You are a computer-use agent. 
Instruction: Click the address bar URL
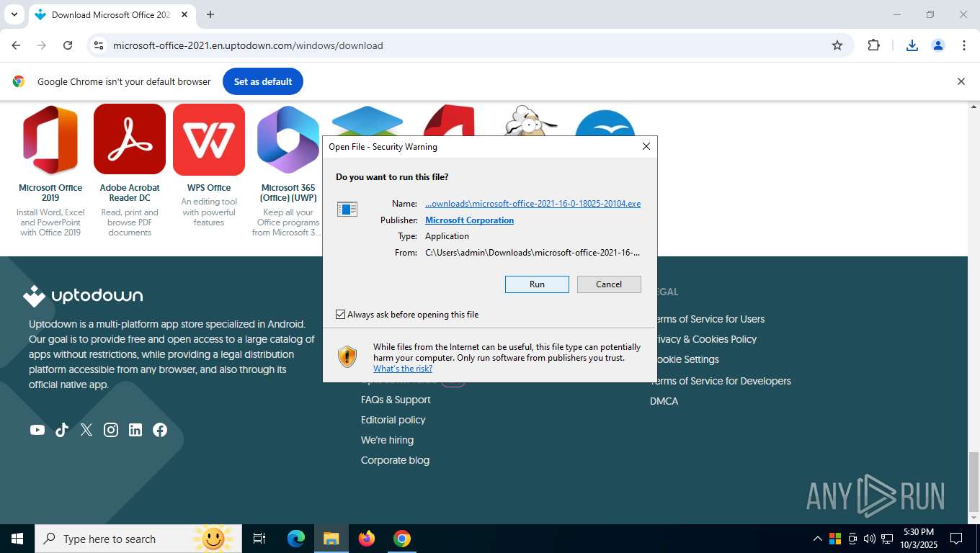(248, 45)
